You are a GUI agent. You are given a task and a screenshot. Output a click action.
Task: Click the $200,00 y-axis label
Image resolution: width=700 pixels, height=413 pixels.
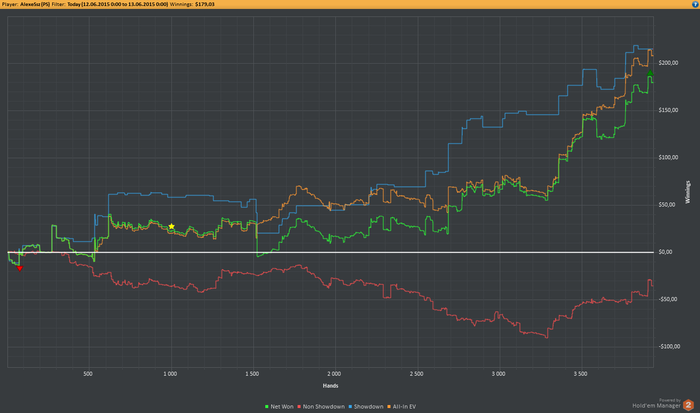click(668, 63)
